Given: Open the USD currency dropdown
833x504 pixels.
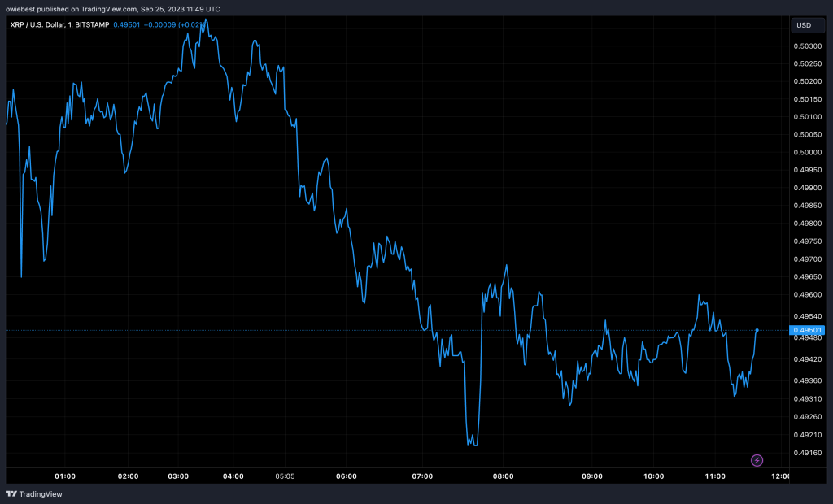Looking at the screenshot, I should coord(804,25).
